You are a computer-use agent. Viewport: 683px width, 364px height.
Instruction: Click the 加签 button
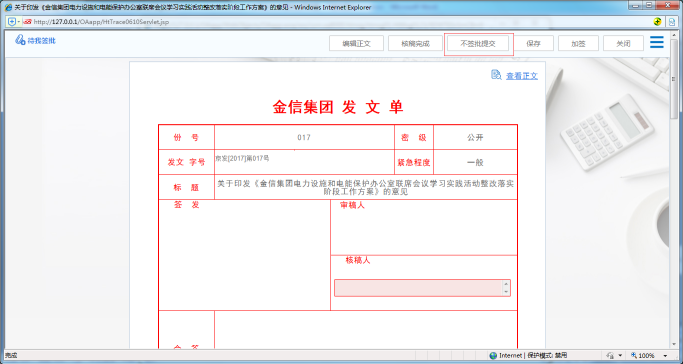[578, 43]
